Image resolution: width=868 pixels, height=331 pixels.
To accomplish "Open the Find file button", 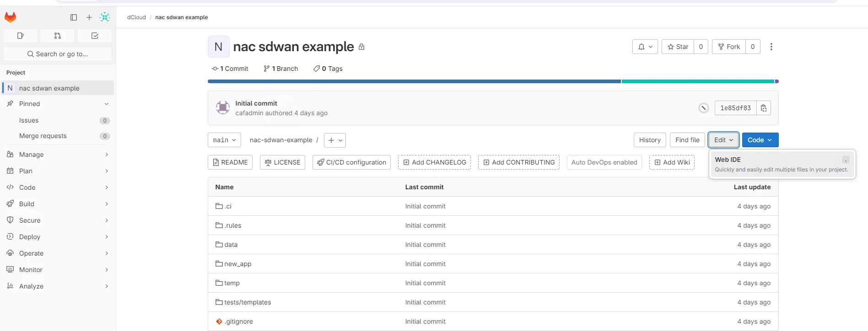I will click(x=687, y=140).
